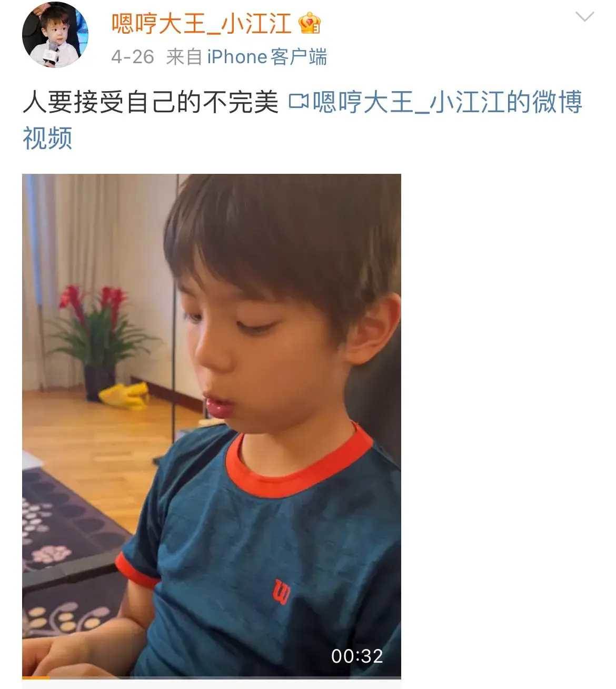This screenshot has width=616, height=689.
Task: Click the grey unplayed progress track
Action: point(225,678)
